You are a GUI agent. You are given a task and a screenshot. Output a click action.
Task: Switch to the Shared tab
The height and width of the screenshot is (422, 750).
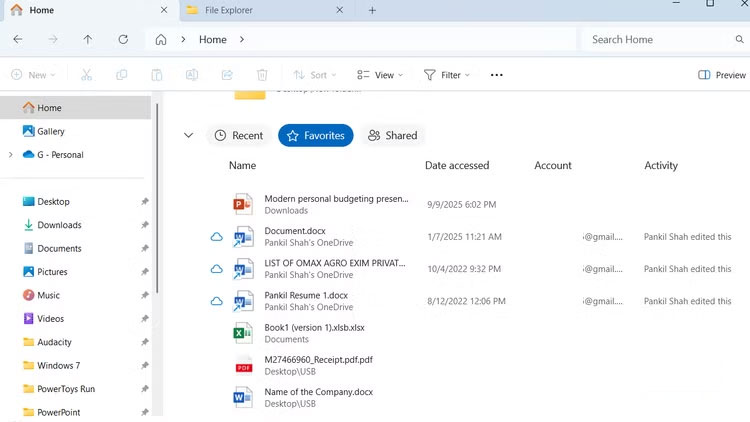point(391,135)
